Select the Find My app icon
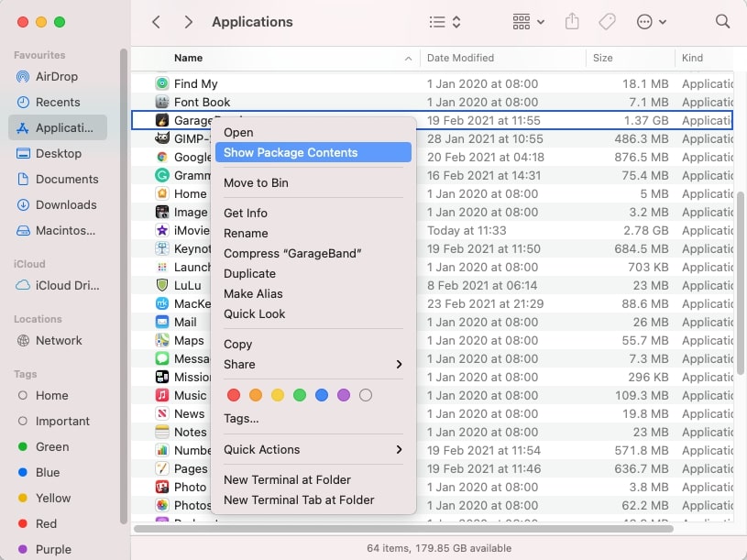 [162, 83]
